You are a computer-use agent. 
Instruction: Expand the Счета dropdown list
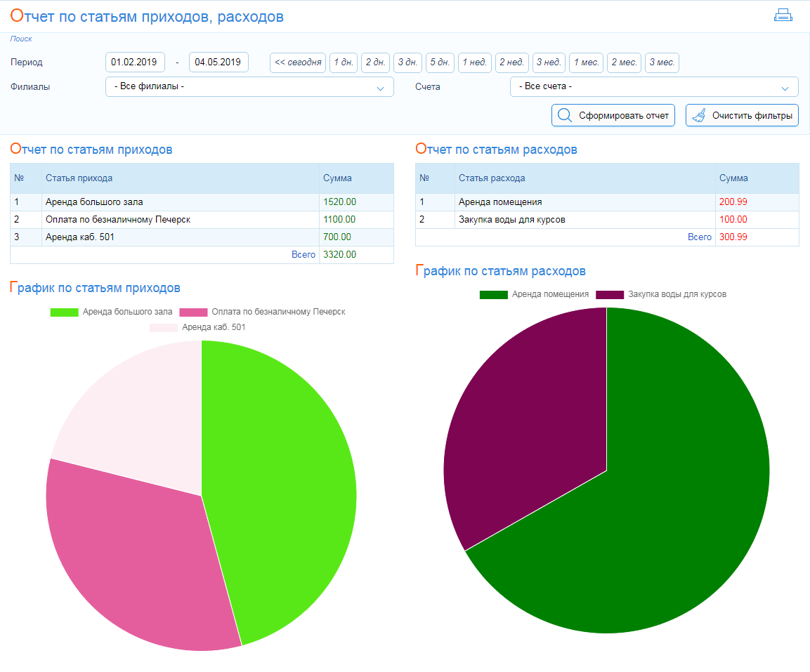[x=653, y=87]
